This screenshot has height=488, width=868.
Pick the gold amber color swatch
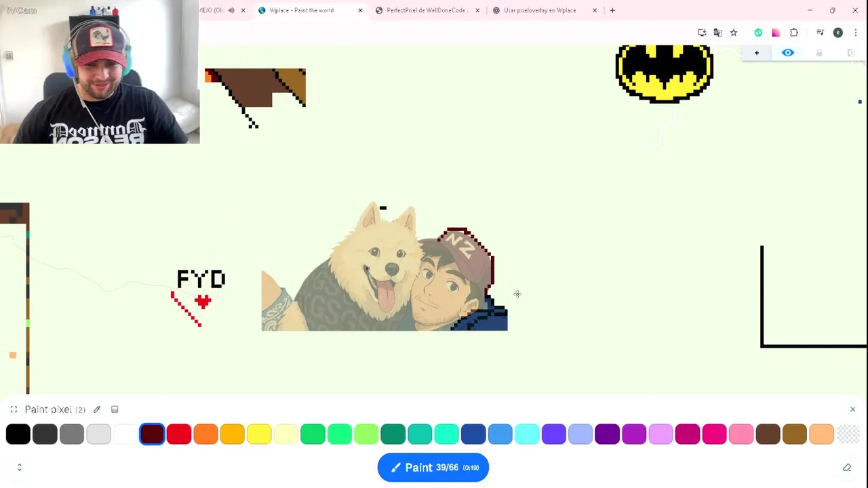233,434
